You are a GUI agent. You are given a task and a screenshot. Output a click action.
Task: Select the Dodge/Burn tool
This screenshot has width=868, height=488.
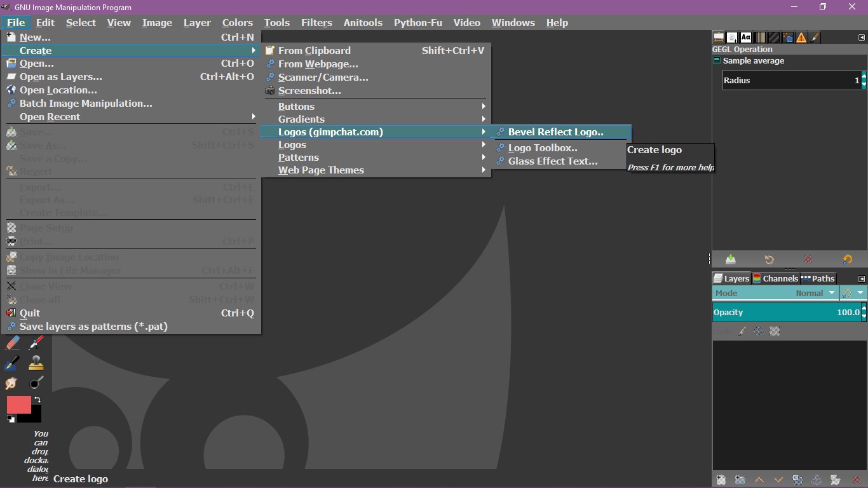37,383
